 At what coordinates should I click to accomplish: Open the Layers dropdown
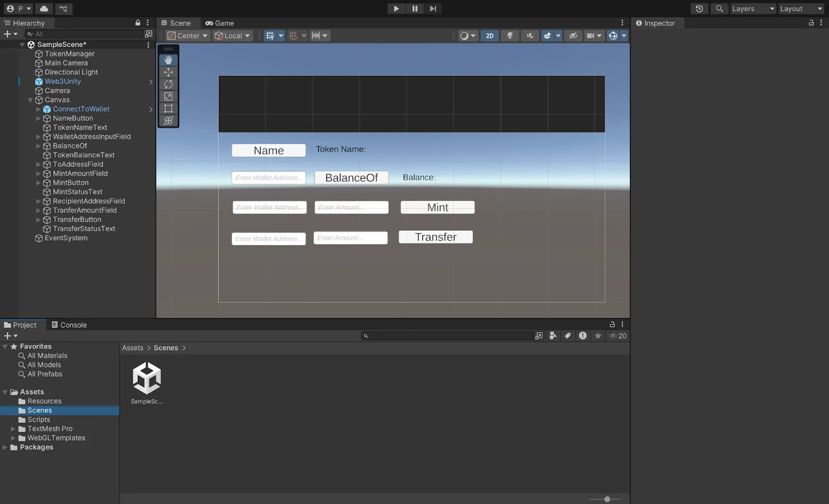[x=753, y=9]
